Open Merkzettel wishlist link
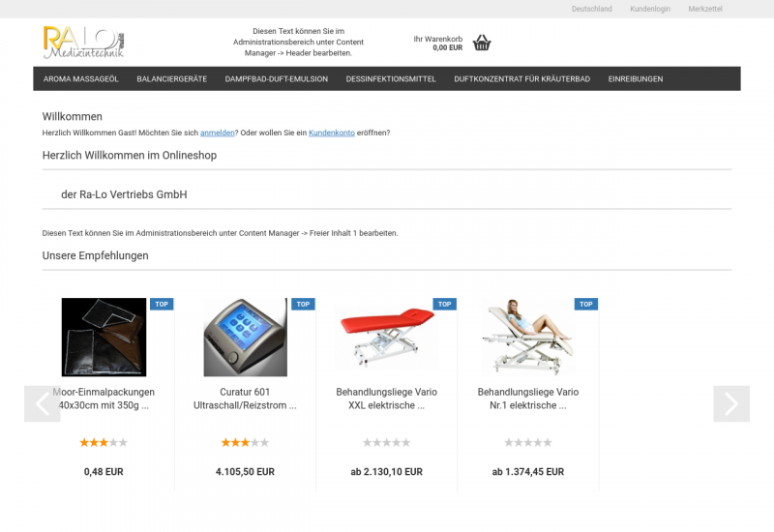 [705, 9]
